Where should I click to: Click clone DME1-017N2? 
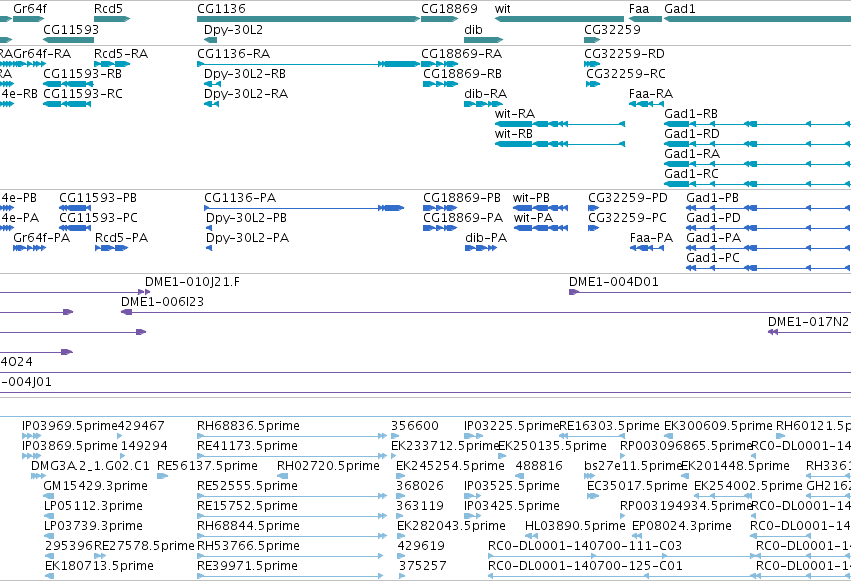pyautogui.click(x=808, y=322)
